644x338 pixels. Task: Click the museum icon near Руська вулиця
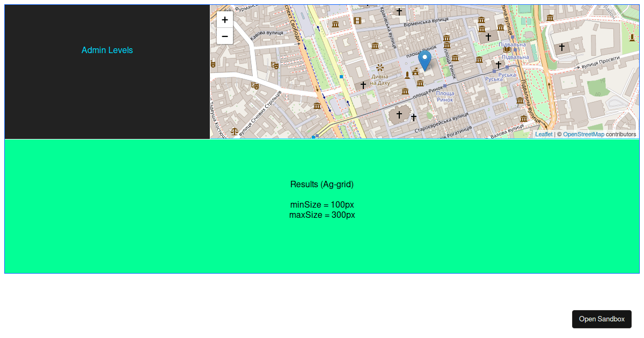click(479, 60)
